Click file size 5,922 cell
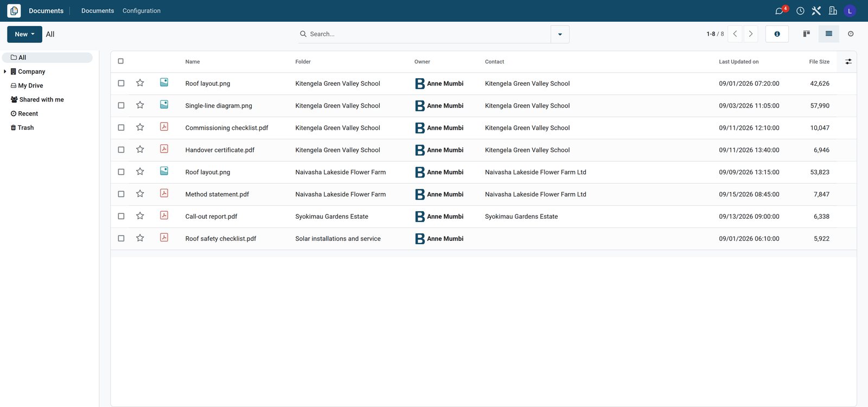868x407 pixels. coord(821,239)
